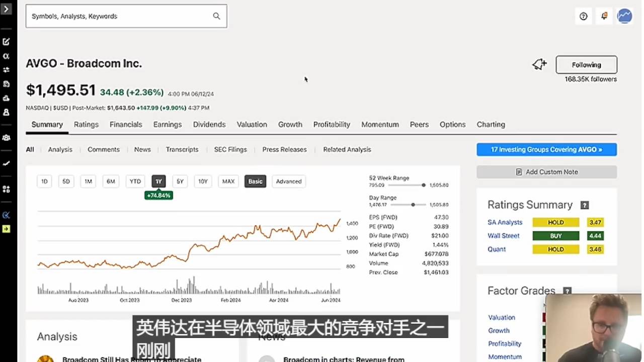
Task: Filter feed by Analysis
Action: (x=60, y=149)
